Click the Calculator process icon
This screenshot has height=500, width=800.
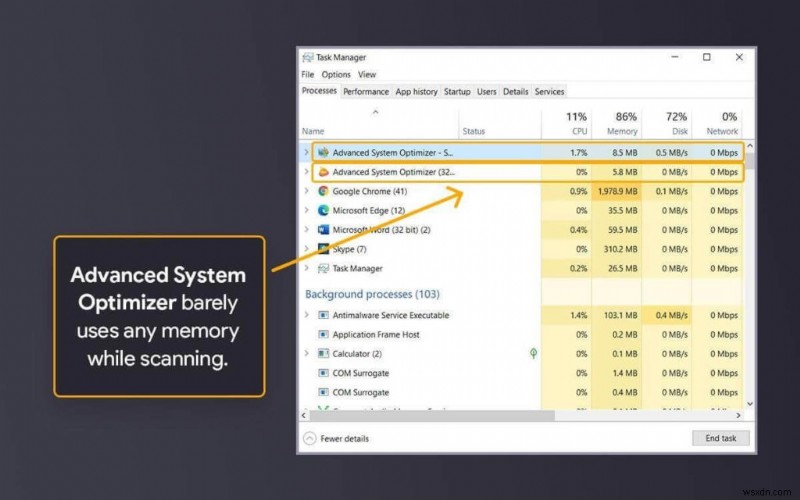323,354
